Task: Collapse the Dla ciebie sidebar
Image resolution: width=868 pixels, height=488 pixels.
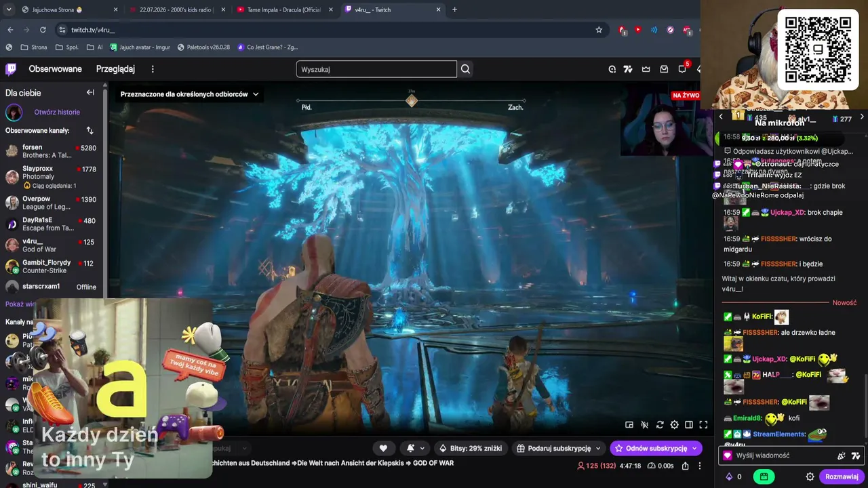Action: 90,93
